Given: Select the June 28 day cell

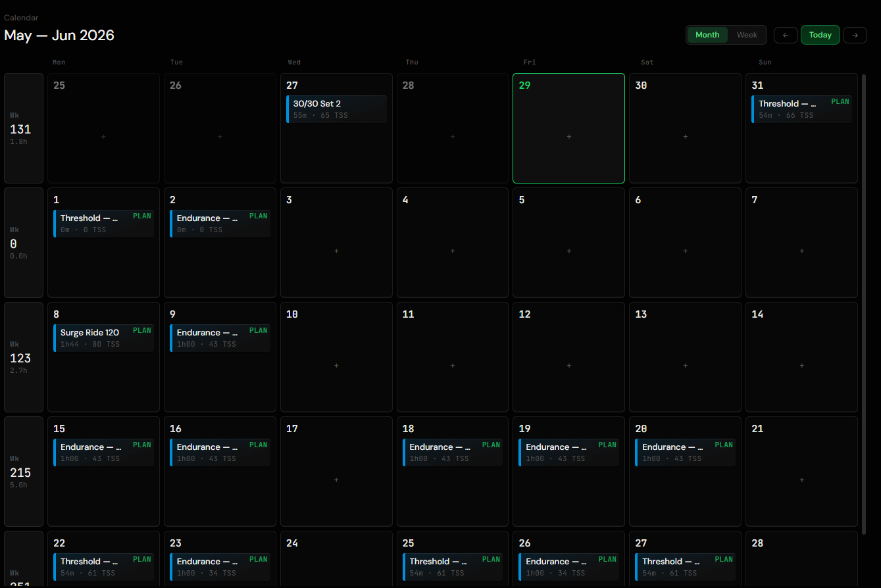Looking at the screenshot, I should (x=801, y=559).
